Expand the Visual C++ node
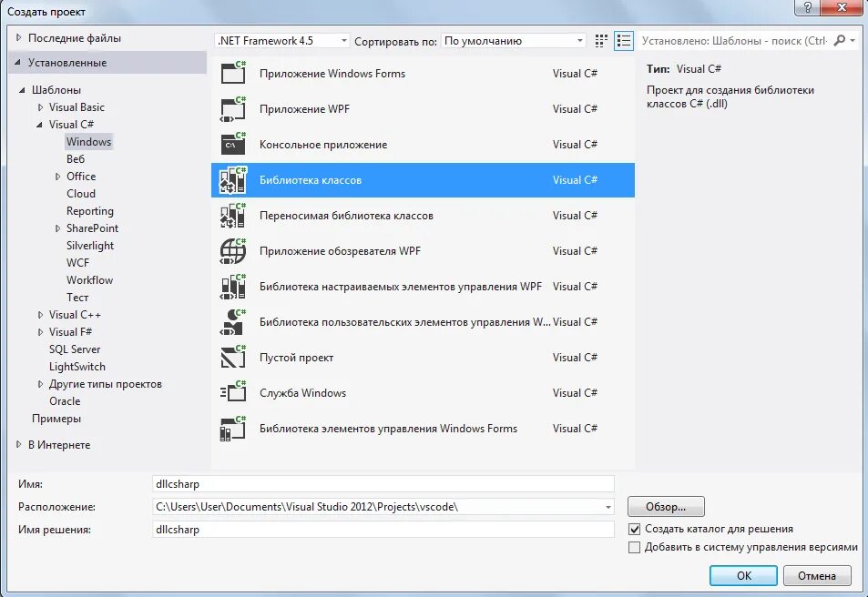 [40, 315]
